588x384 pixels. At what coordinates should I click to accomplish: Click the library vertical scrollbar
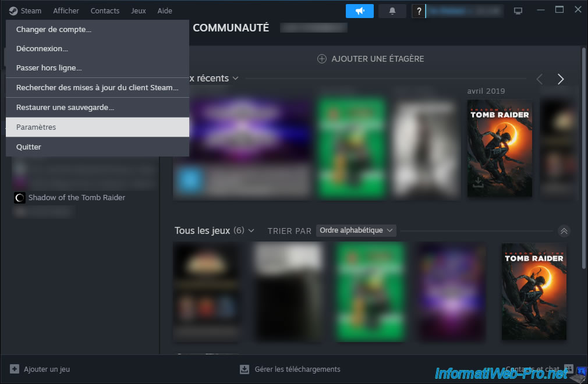[x=583, y=157]
